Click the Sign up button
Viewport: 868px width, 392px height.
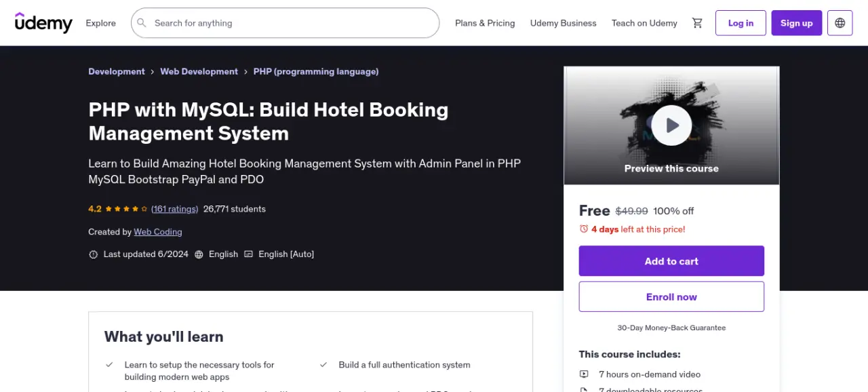click(797, 23)
